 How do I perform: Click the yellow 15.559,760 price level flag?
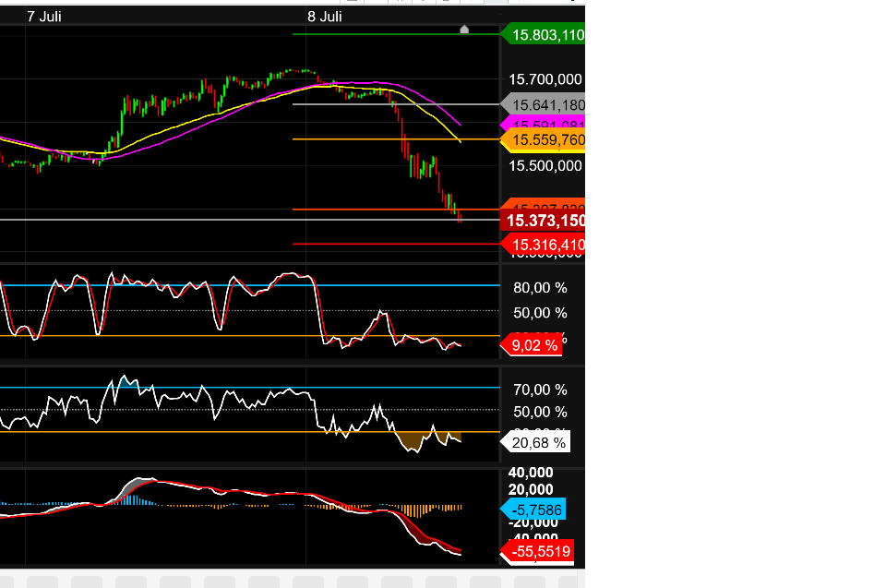click(x=543, y=140)
